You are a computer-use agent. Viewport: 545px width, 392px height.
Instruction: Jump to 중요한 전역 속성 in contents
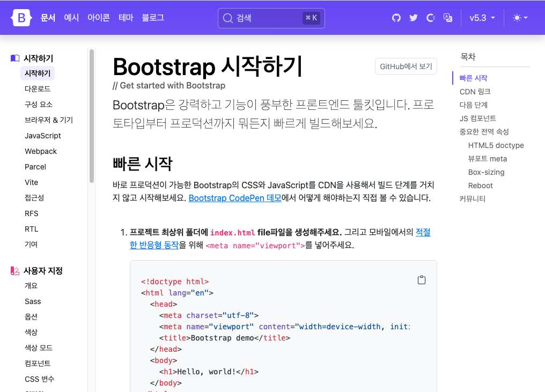point(484,132)
